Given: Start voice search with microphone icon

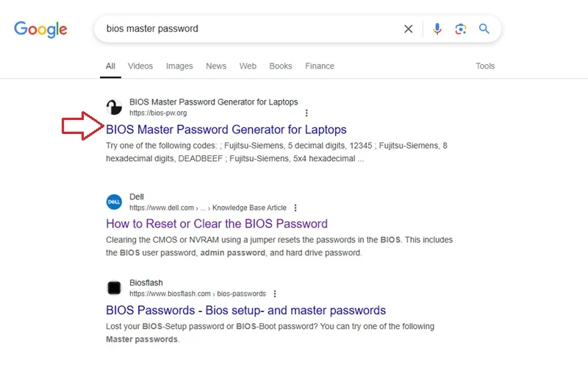Looking at the screenshot, I should coord(437,29).
